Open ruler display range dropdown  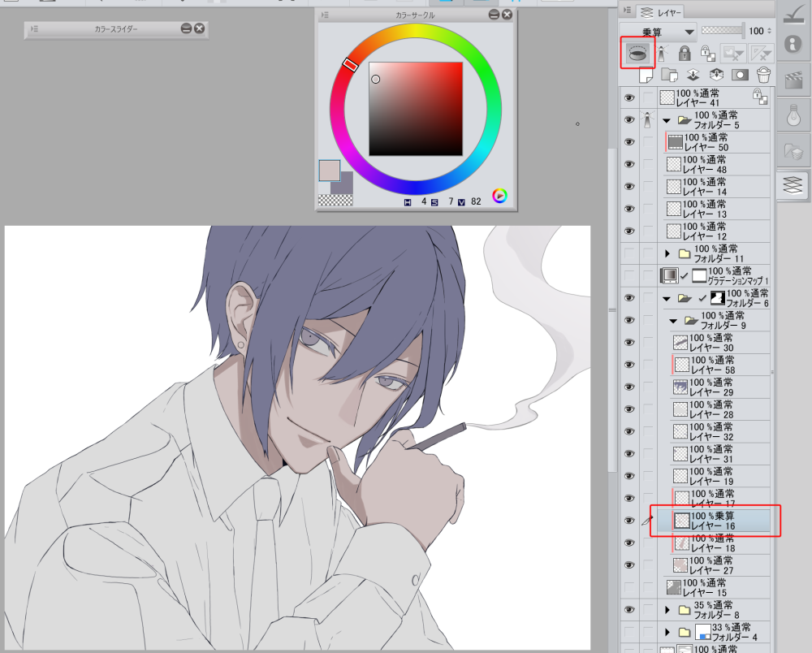coord(762,53)
